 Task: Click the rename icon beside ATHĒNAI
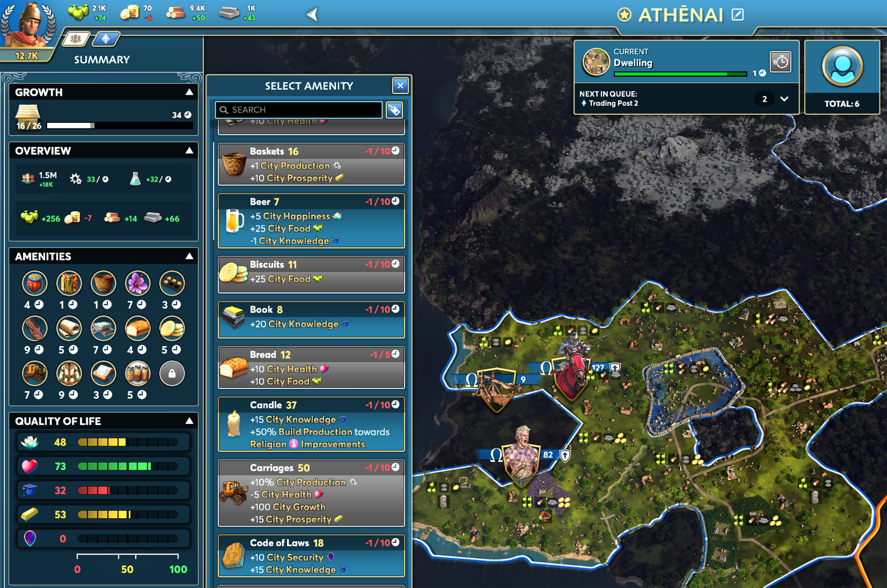click(x=738, y=15)
